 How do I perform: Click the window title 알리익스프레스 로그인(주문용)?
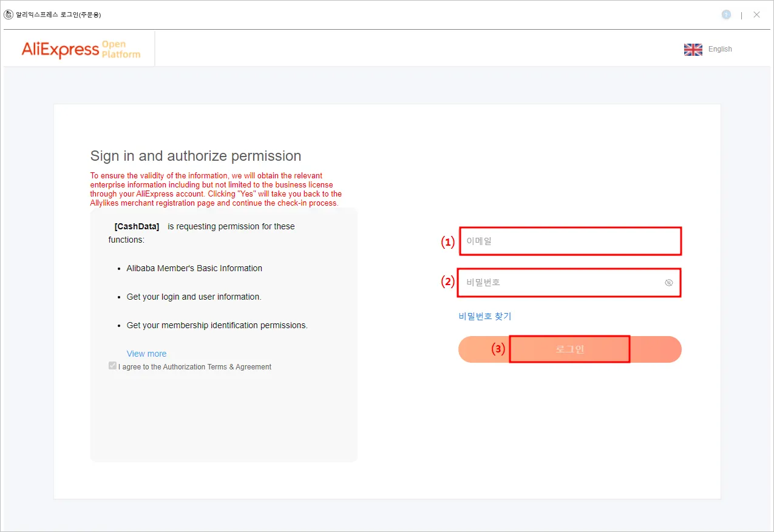pyautogui.click(x=58, y=15)
